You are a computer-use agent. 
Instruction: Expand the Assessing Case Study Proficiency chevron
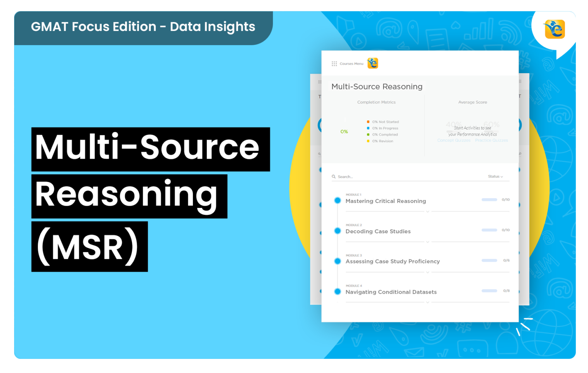point(428,272)
